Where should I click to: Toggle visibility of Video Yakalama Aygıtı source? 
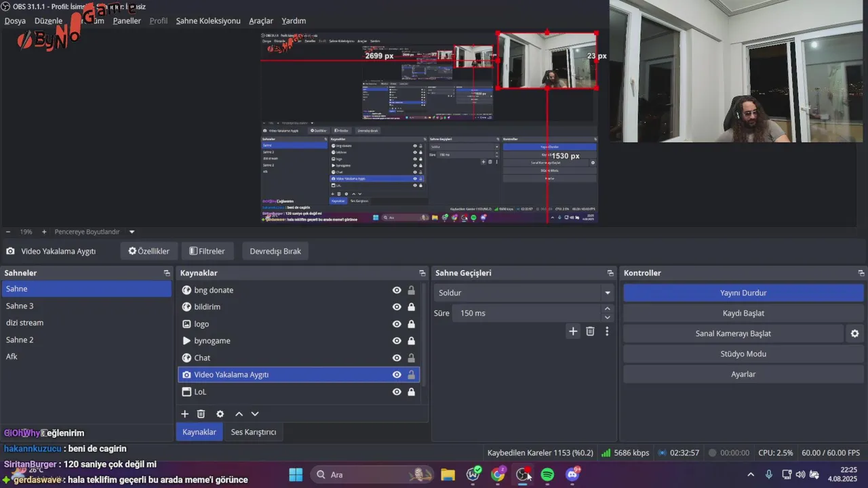click(x=397, y=375)
